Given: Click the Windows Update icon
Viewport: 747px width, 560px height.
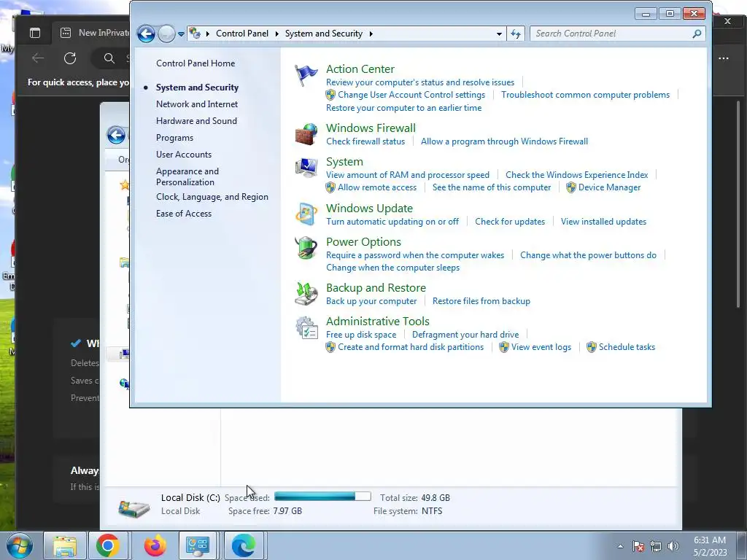Looking at the screenshot, I should click(306, 214).
